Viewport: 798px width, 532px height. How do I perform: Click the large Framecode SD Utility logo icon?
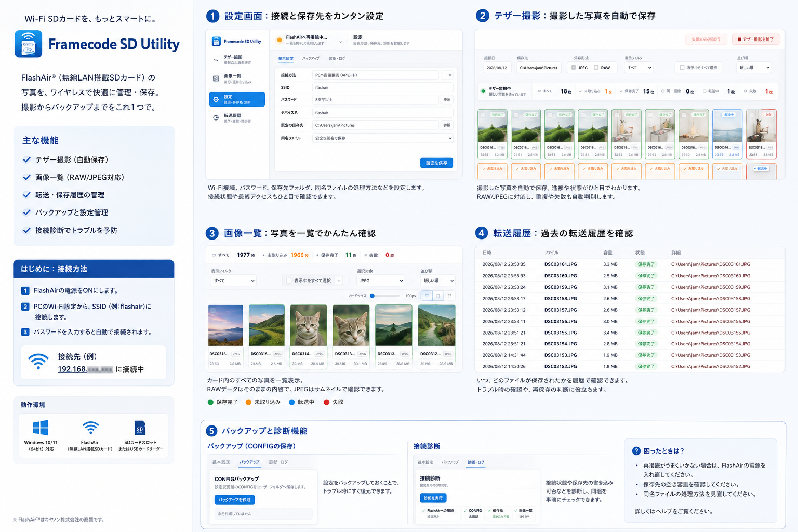29,44
